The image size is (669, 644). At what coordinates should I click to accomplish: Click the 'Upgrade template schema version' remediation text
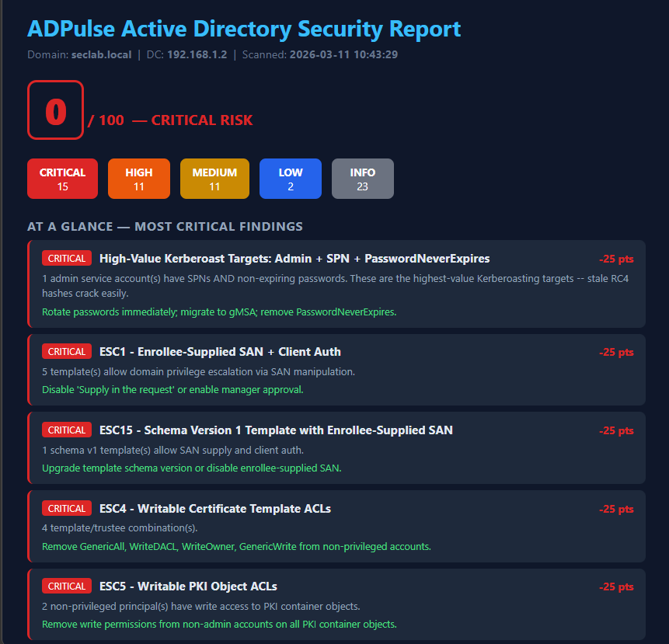192,468
